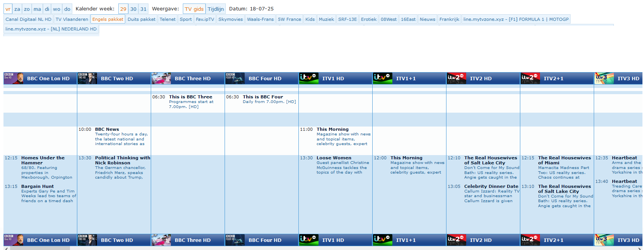Open the Waals-Frans tab
Image resolution: width=644 pixels, height=250 pixels.
coord(260,19)
